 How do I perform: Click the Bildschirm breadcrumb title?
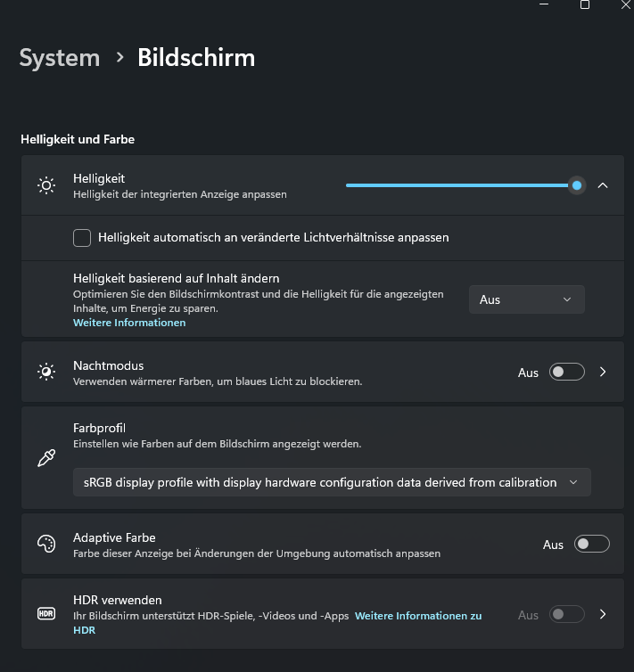click(x=196, y=58)
